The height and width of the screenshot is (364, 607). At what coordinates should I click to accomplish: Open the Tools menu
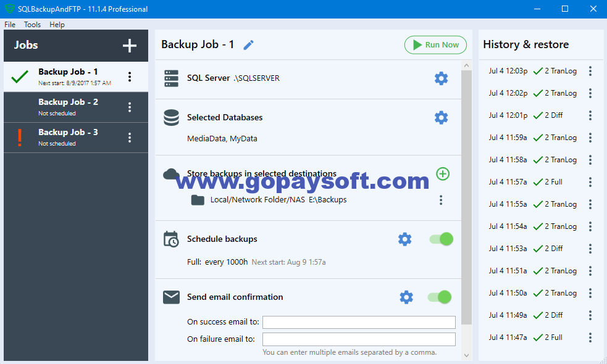pos(32,25)
